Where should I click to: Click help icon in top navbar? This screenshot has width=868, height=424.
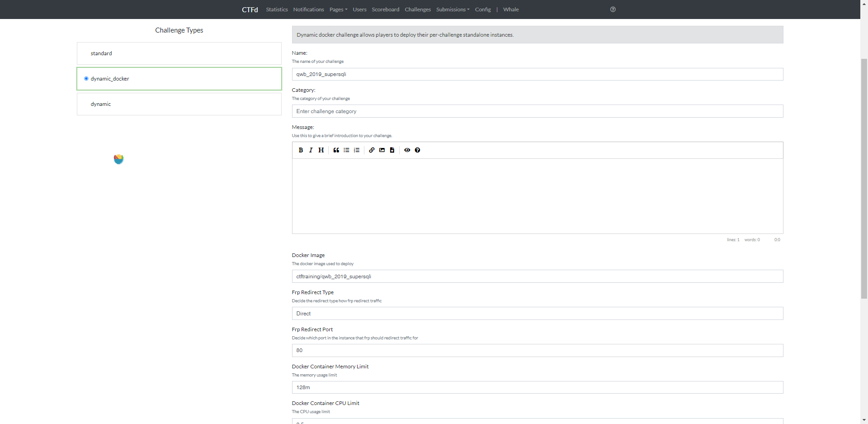[x=613, y=10]
